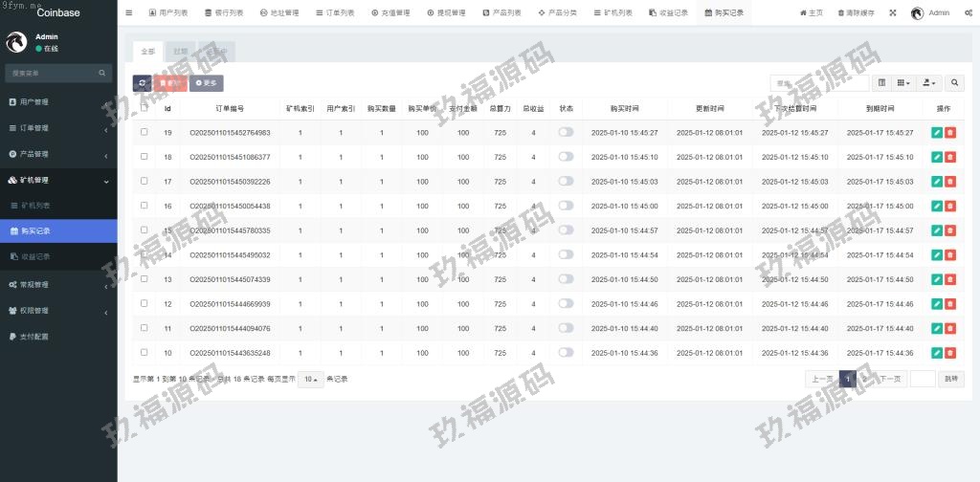The width and height of the screenshot is (980, 482).
Task: Open 矿机列表 in the sidebar
Action: pos(57,206)
